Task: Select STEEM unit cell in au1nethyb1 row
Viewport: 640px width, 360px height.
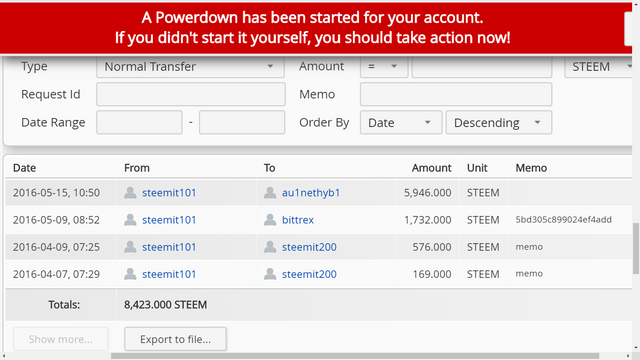Action: point(483,193)
